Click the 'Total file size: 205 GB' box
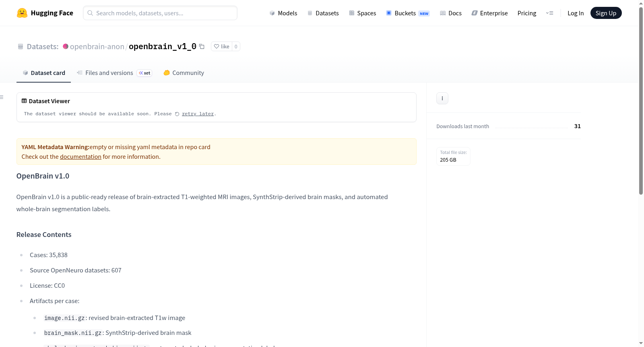The height and width of the screenshot is (347, 644). point(453,156)
